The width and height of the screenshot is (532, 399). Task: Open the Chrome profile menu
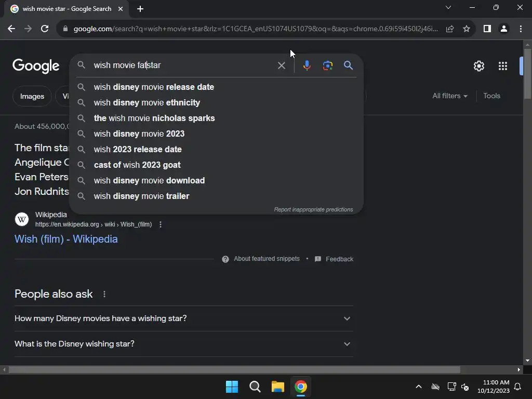tap(504, 29)
